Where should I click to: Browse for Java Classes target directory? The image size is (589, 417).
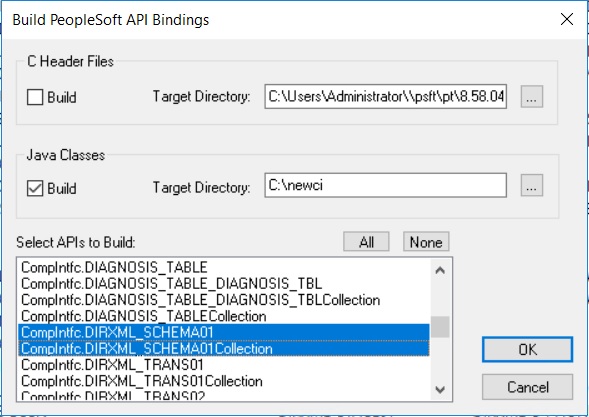(532, 185)
